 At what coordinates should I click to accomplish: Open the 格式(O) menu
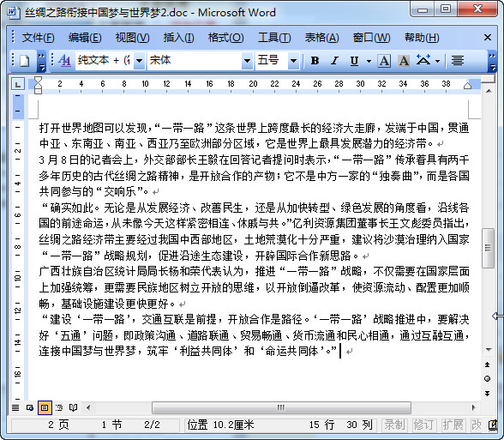tap(225, 38)
